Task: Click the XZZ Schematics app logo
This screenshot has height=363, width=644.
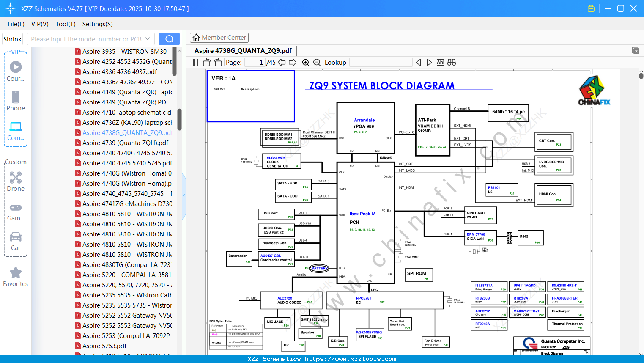Action: [x=11, y=8]
